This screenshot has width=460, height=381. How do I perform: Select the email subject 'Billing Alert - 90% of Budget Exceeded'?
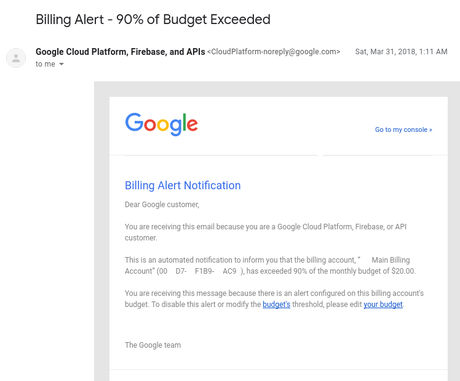[153, 19]
